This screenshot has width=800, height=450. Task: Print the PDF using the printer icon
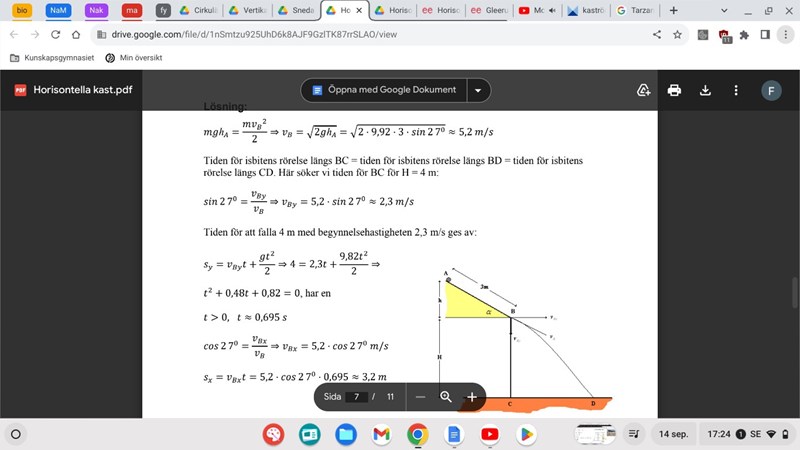[x=674, y=90]
